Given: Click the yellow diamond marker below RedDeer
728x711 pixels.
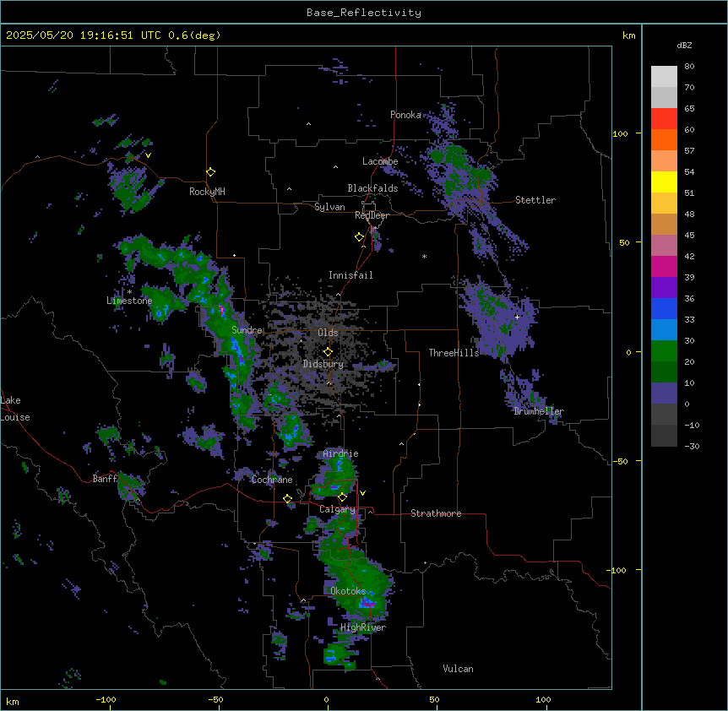Looking at the screenshot, I should 359,237.
